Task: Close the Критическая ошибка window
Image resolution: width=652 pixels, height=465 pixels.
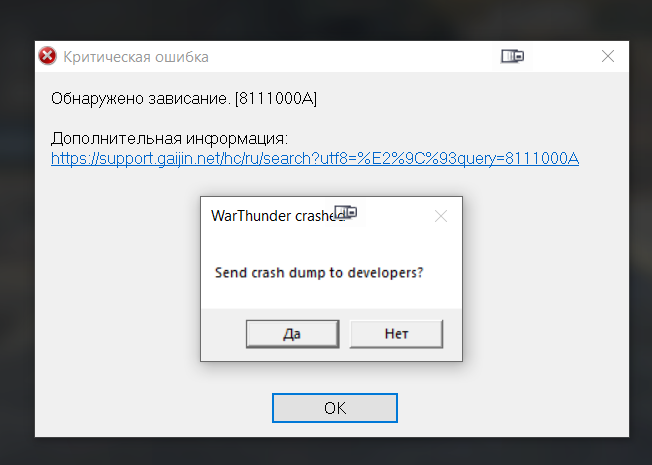Action: tap(608, 56)
